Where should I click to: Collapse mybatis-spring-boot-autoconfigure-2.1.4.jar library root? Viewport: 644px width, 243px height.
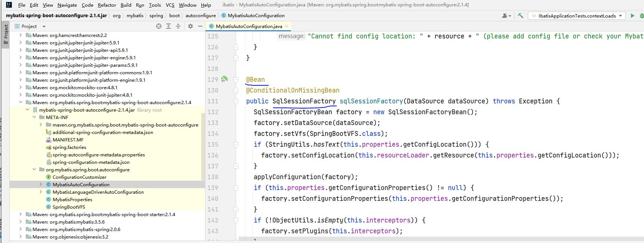(27, 110)
